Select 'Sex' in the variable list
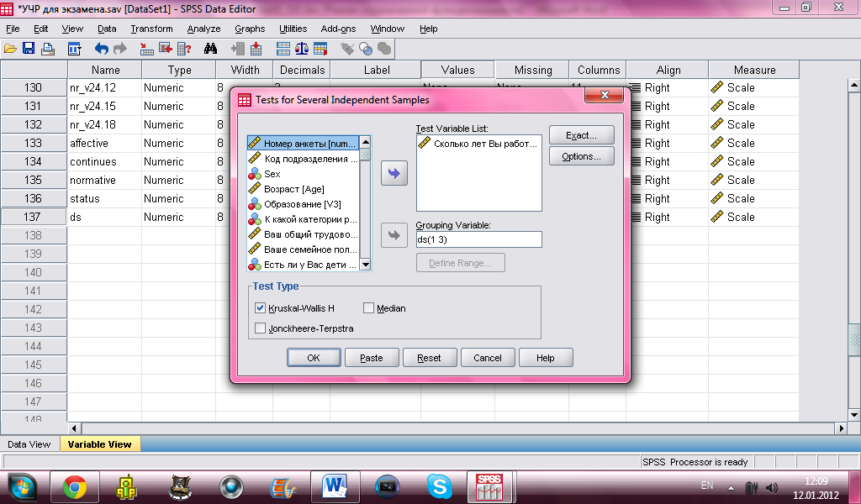Image resolution: width=861 pixels, height=504 pixels. 304,174
